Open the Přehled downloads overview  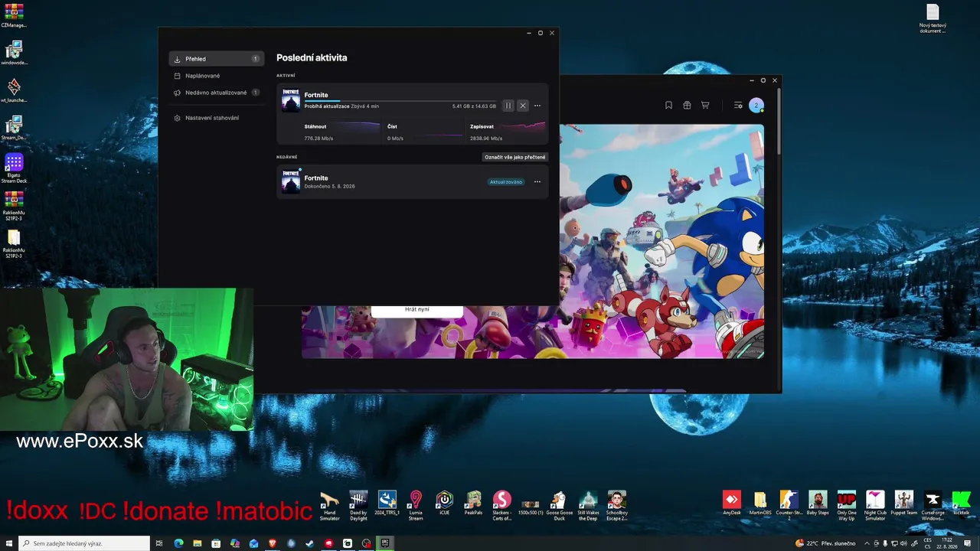pos(217,59)
